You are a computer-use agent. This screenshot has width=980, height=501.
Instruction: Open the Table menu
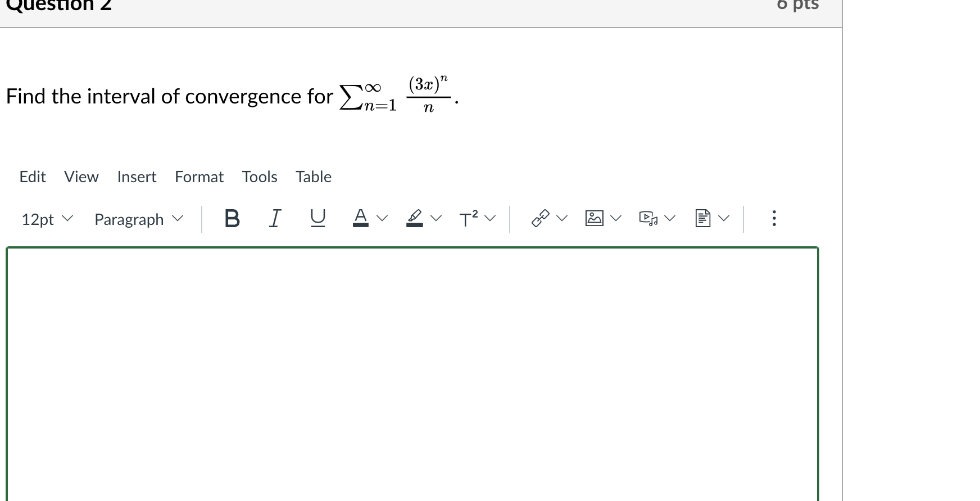[x=313, y=177]
